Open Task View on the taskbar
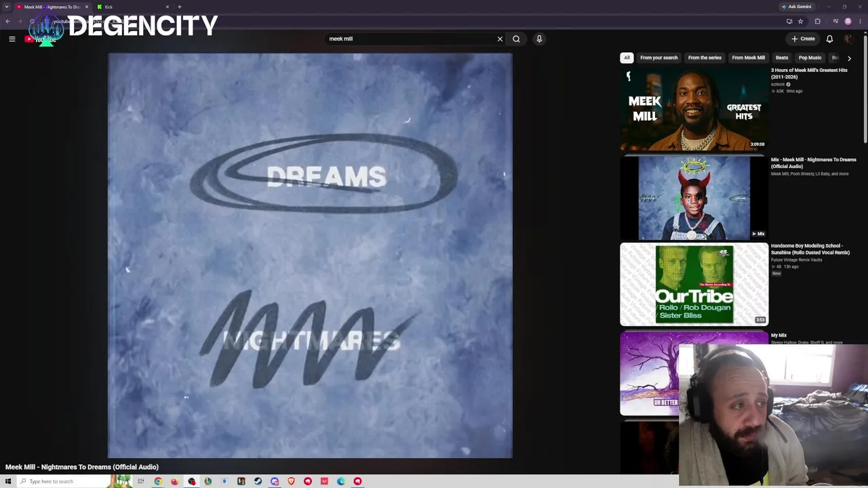 pos(141,481)
